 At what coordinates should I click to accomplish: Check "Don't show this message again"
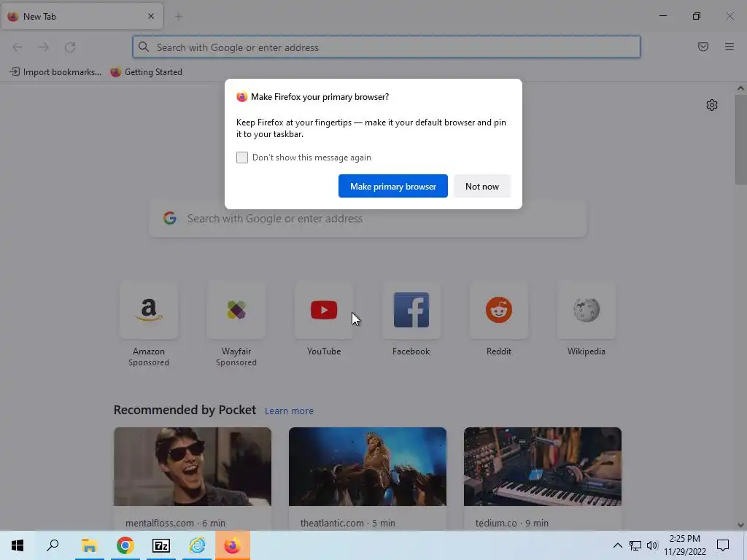pyautogui.click(x=242, y=157)
